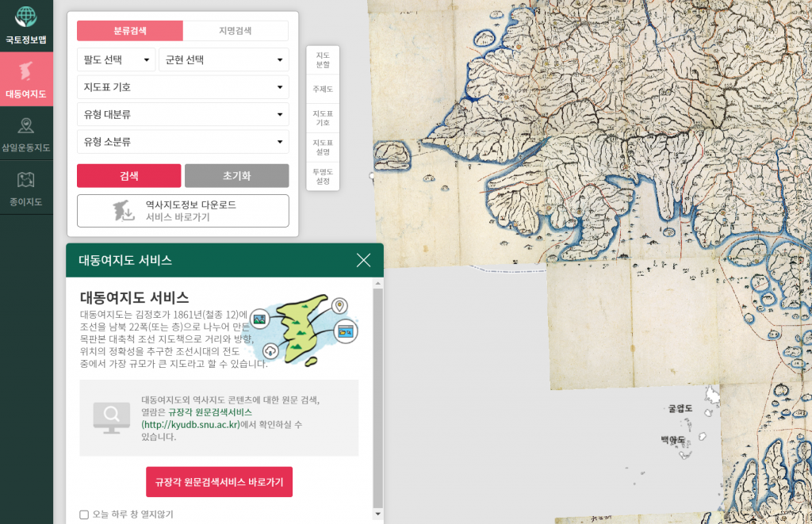This screenshot has width=812, height=524.
Task: Click the gray 초기화 reset button
Action: (236, 175)
